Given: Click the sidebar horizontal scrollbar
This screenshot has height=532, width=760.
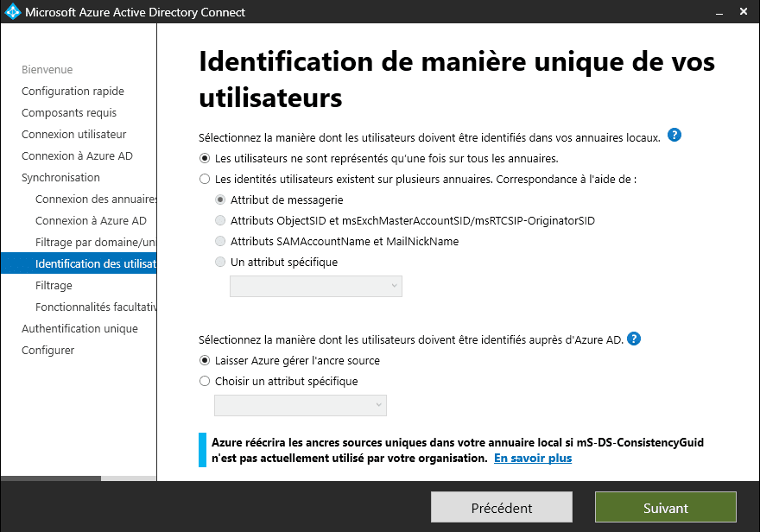Looking at the screenshot, I should [x=50, y=478].
